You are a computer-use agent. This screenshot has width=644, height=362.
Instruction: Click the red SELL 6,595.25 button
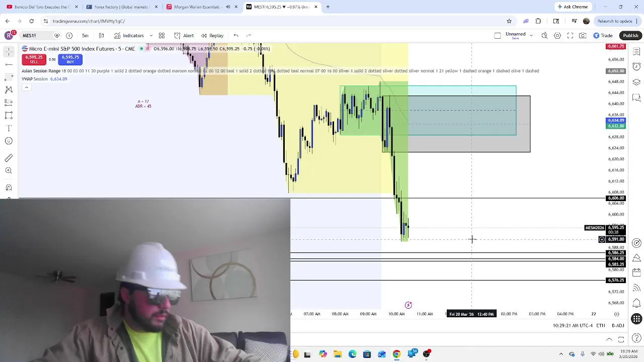click(x=34, y=59)
